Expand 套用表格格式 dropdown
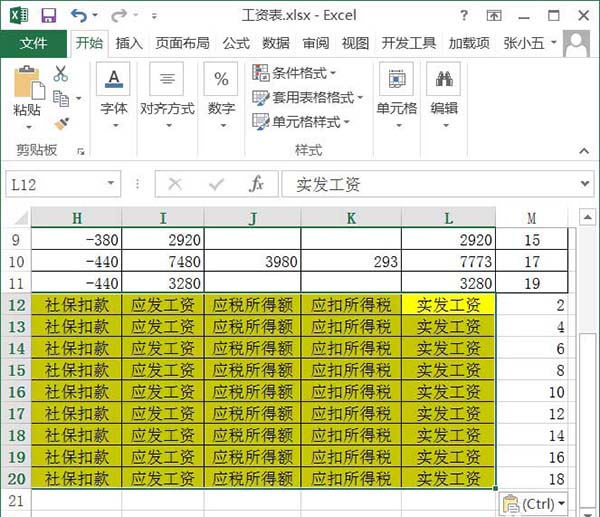 (307, 98)
